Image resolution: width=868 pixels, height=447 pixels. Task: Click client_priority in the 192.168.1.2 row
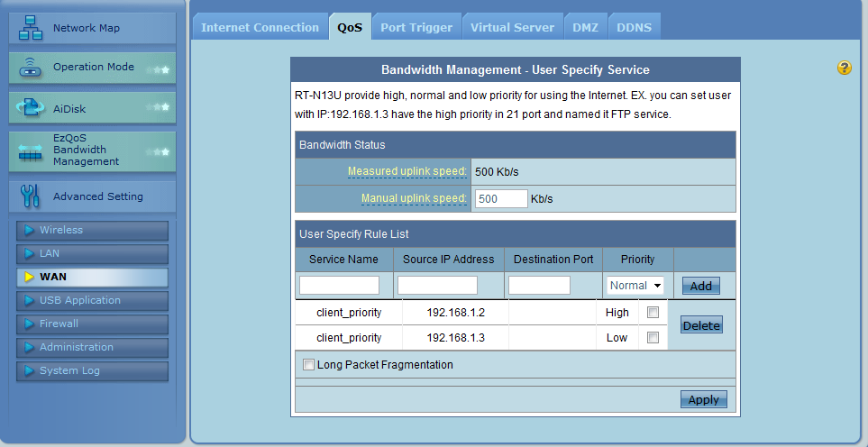coord(349,313)
